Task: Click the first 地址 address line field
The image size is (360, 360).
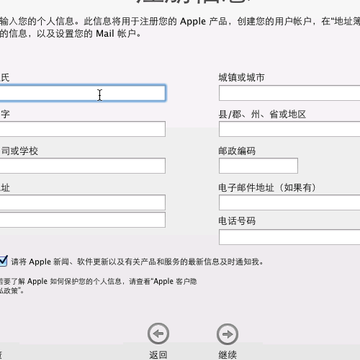Action: (x=82, y=202)
